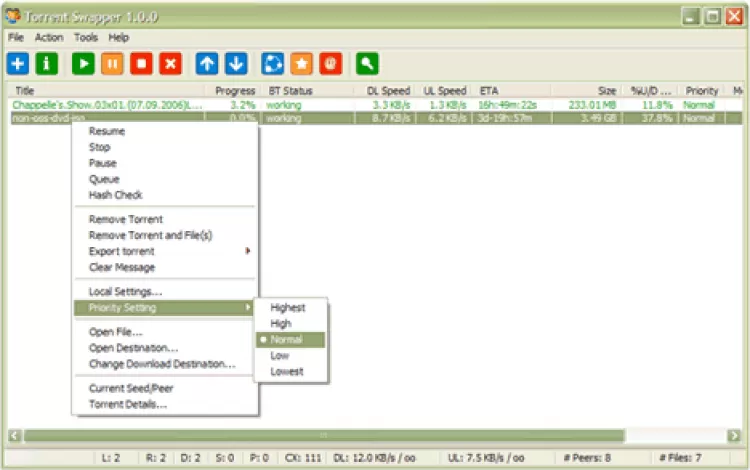Sort by the Priority column header

(x=702, y=91)
